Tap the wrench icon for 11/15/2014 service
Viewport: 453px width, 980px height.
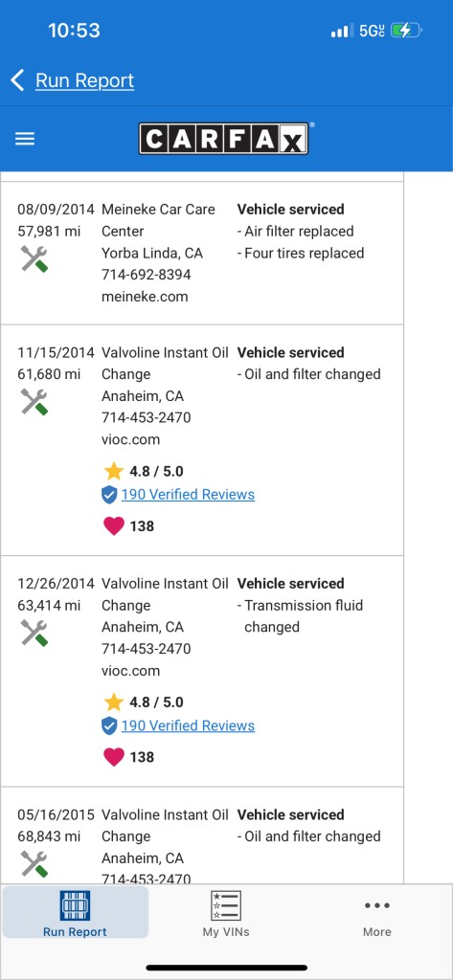34,401
